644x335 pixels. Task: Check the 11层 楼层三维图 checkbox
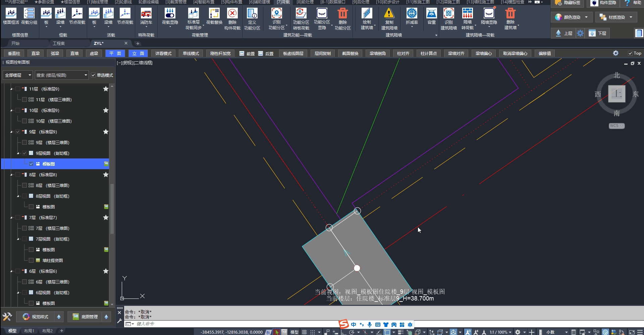24,100
